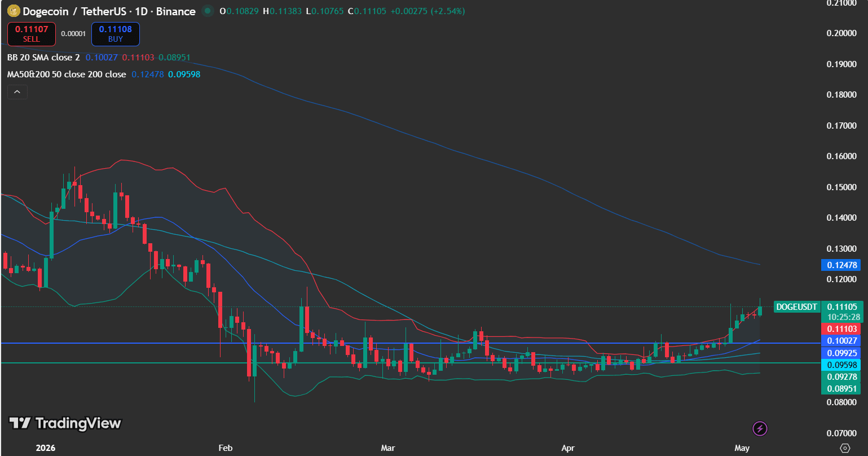
Task: Click the 0.07000 price scale label
Action: [842, 433]
